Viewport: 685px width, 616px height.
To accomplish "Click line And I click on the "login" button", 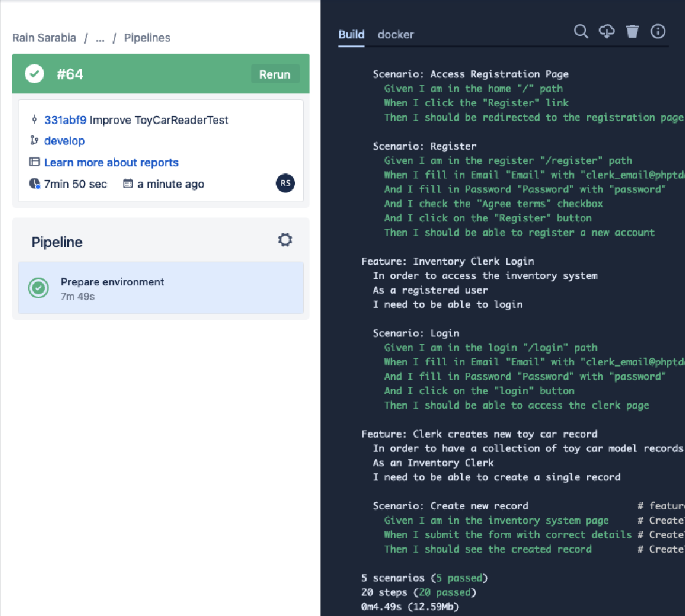I will pyautogui.click(x=479, y=391).
